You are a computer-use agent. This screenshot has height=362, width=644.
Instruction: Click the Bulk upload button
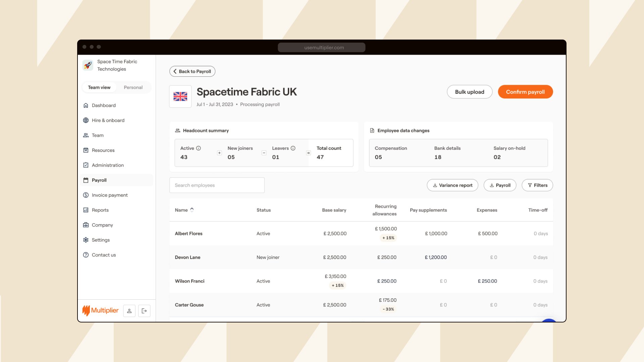tap(469, 92)
